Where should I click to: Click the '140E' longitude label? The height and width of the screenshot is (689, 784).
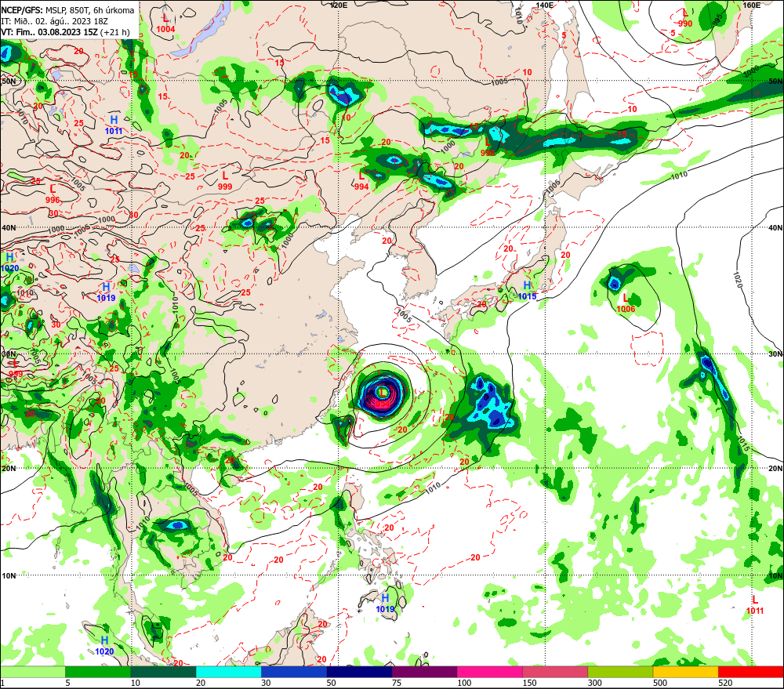pos(545,5)
